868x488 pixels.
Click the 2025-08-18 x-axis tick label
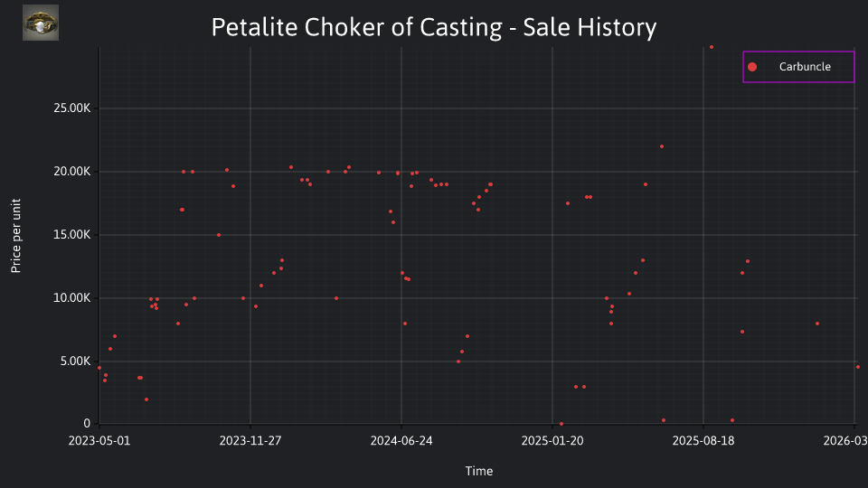pyautogui.click(x=703, y=440)
